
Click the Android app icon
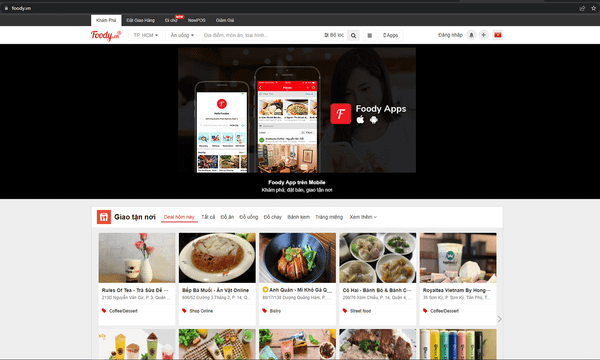[x=374, y=119]
